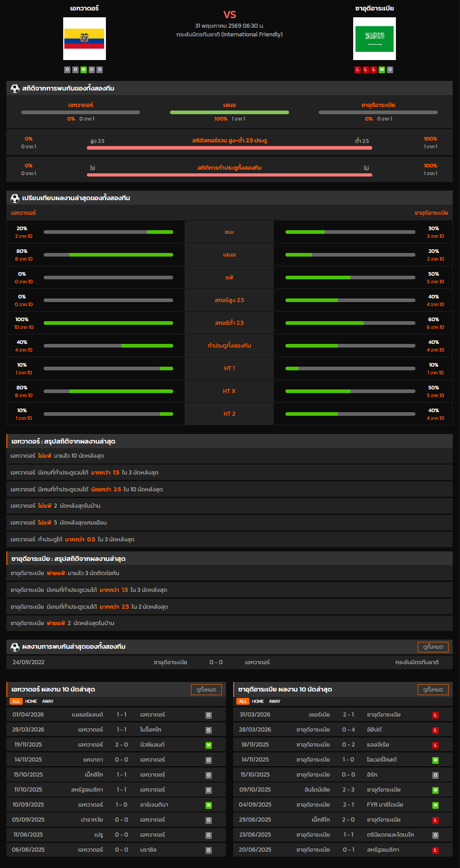Click Ecuador 'ชนะ' 20% win bar
The width and height of the screenshot is (460, 868).
(x=108, y=232)
